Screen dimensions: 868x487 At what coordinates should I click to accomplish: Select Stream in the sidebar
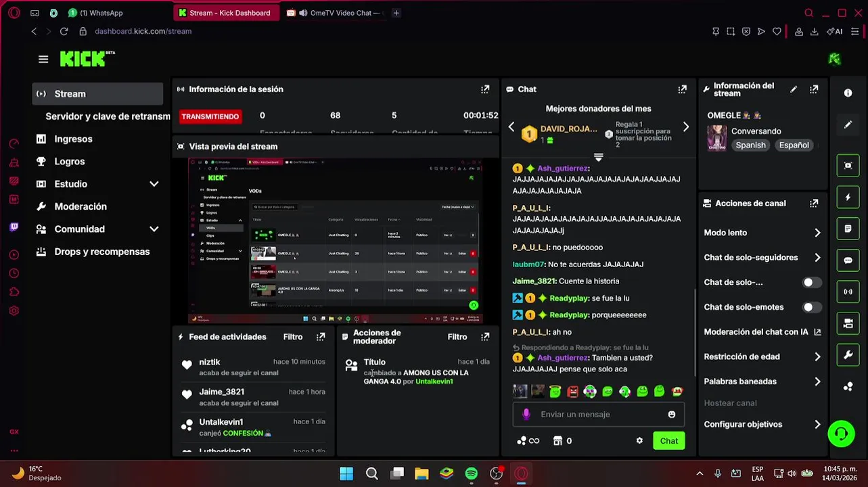click(97, 94)
